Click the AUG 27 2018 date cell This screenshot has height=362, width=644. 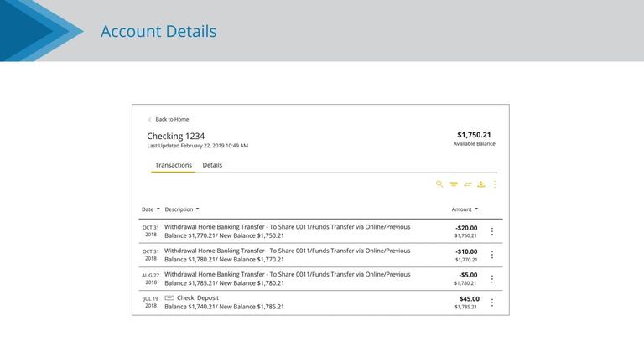[x=151, y=279]
